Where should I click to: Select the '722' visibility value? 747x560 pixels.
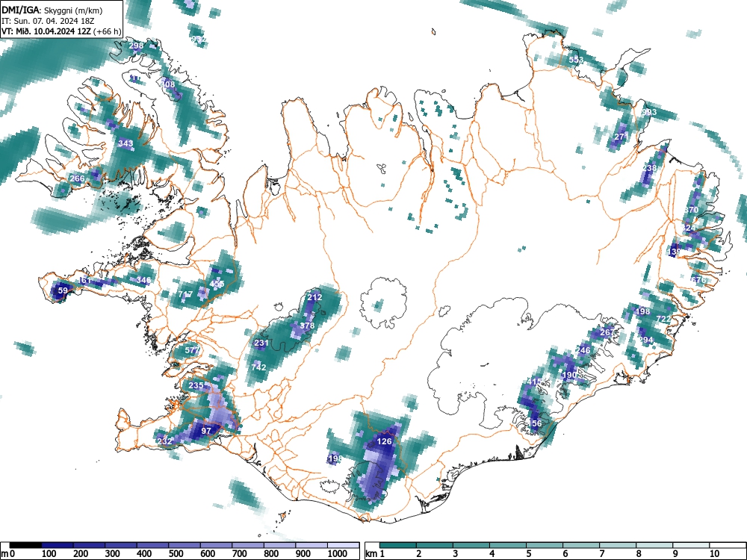click(x=663, y=319)
